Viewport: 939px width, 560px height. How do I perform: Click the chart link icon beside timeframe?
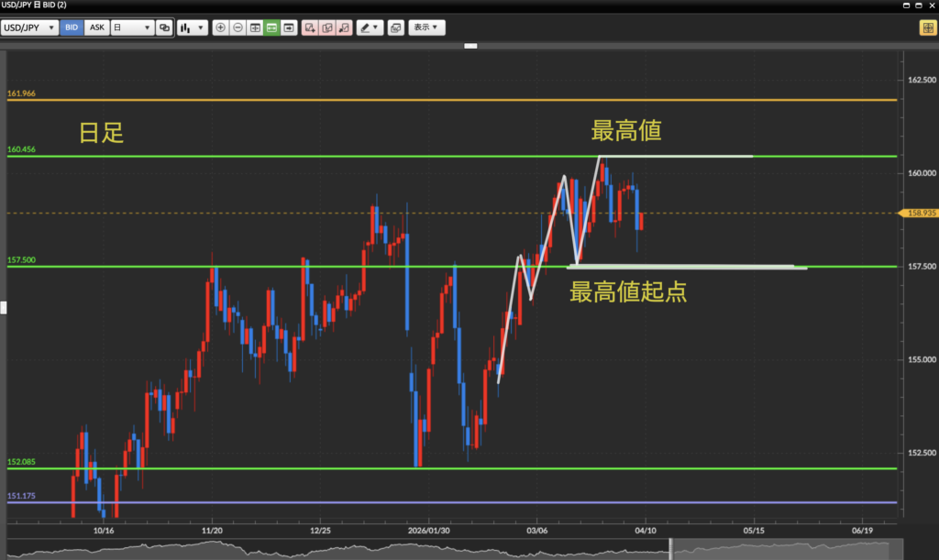coord(164,27)
